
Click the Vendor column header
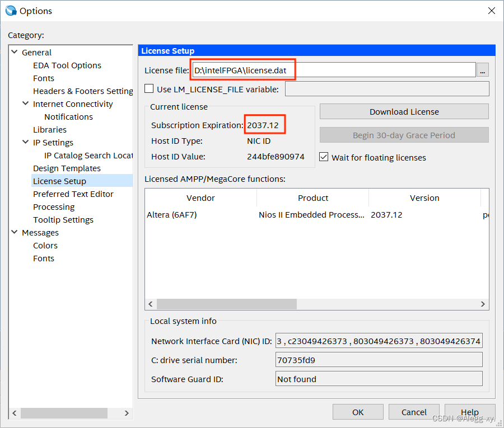pyautogui.click(x=200, y=198)
